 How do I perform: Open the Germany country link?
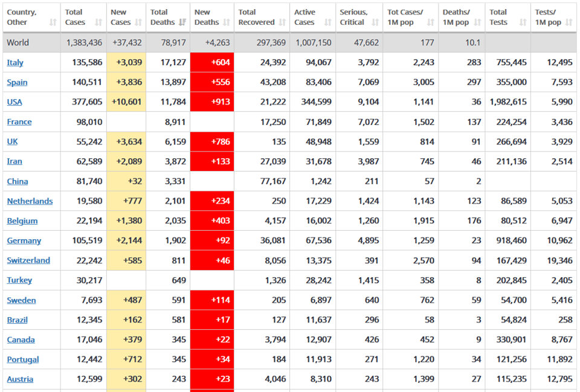coord(24,241)
